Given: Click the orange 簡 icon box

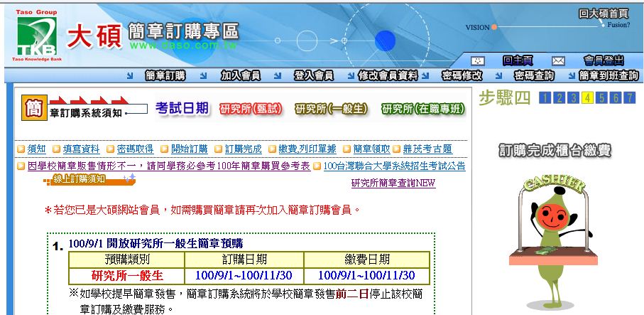Looking at the screenshot, I should click(x=34, y=108).
